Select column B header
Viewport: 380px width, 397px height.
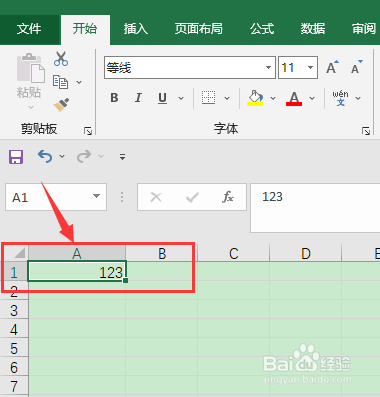click(x=162, y=254)
